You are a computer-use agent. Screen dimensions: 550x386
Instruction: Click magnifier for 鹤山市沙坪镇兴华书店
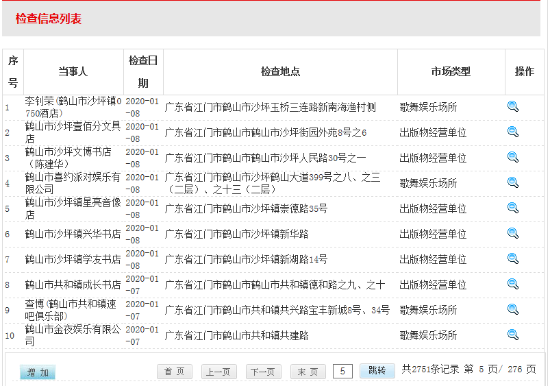point(513,233)
